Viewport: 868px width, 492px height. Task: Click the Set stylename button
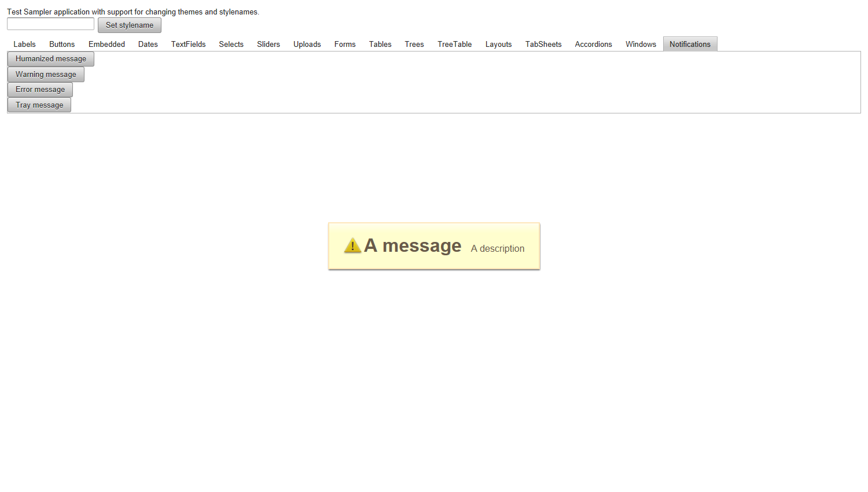pyautogui.click(x=130, y=25)
